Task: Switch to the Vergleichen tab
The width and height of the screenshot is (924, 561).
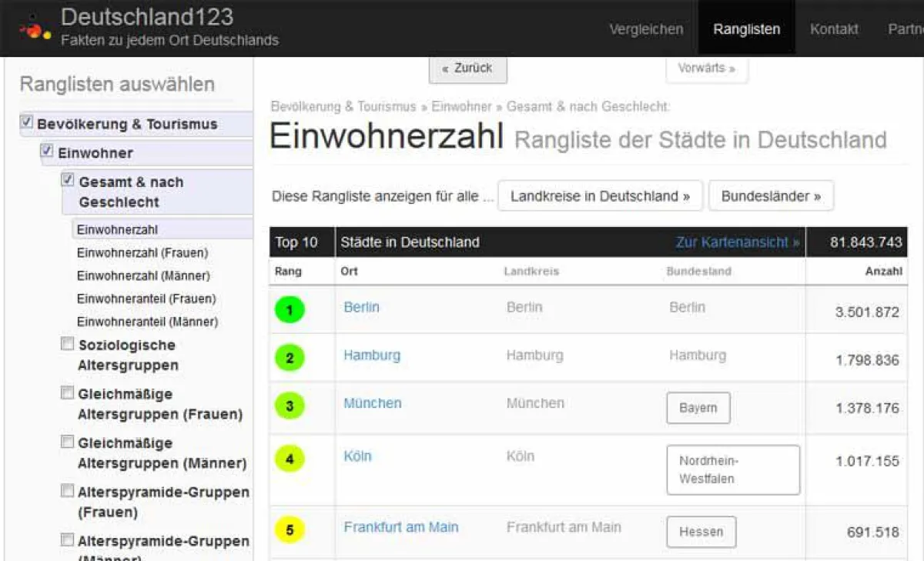Action: 646,28
